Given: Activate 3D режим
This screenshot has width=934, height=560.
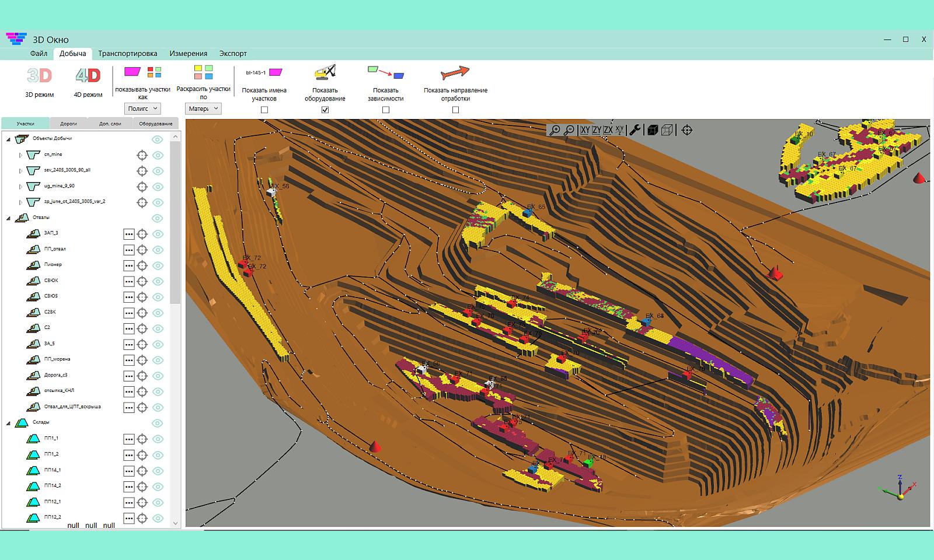Looking at the screenshot, I should [x=40, y=82].
